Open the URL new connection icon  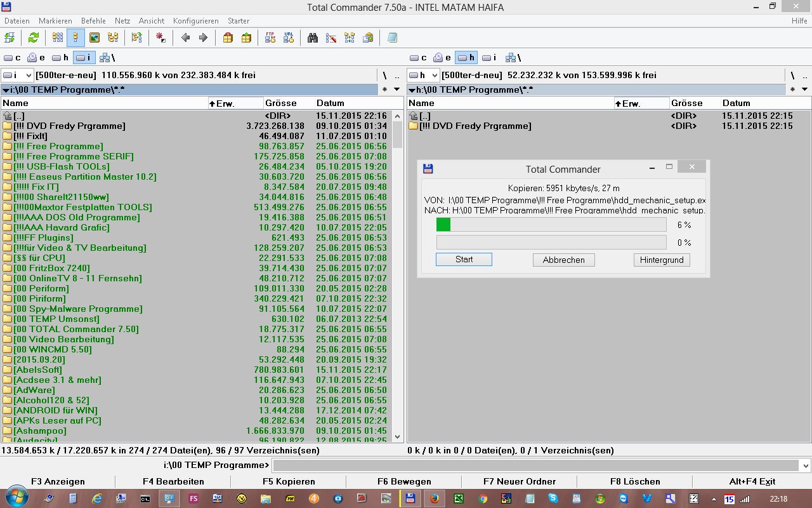289,38
